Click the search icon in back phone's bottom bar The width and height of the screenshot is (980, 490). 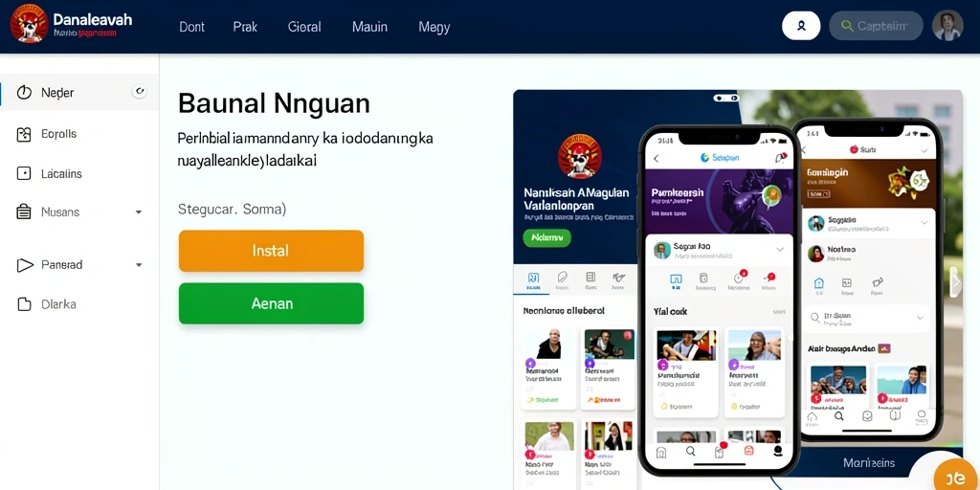point(838,416)
